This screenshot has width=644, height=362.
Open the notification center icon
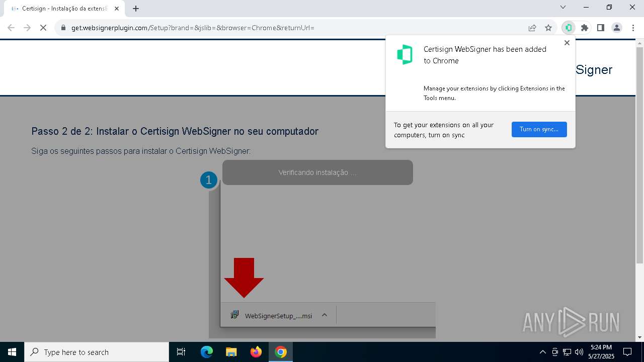click(x=627, y=352)
